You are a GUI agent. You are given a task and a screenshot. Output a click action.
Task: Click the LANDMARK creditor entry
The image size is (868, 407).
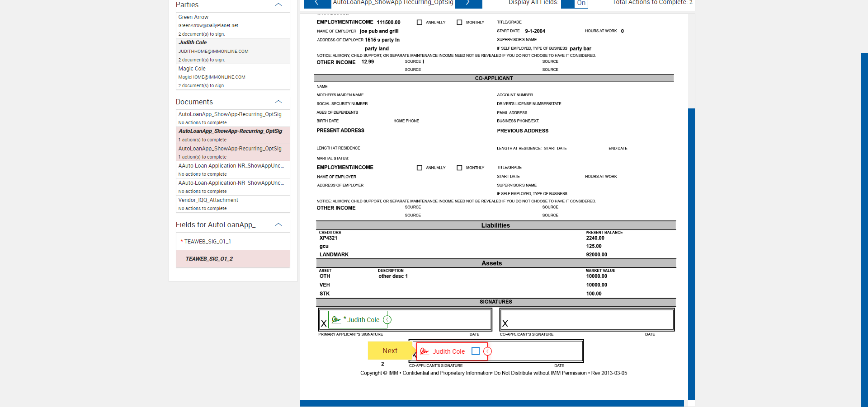[334, 255]
